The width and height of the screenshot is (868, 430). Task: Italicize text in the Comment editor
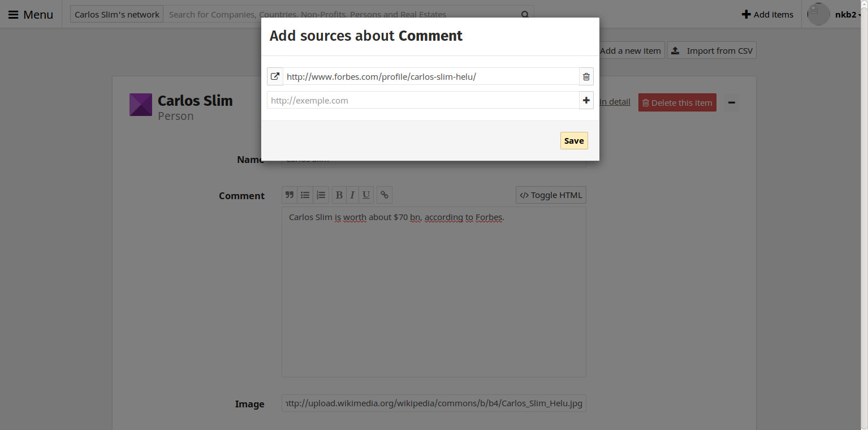(352, 195)
